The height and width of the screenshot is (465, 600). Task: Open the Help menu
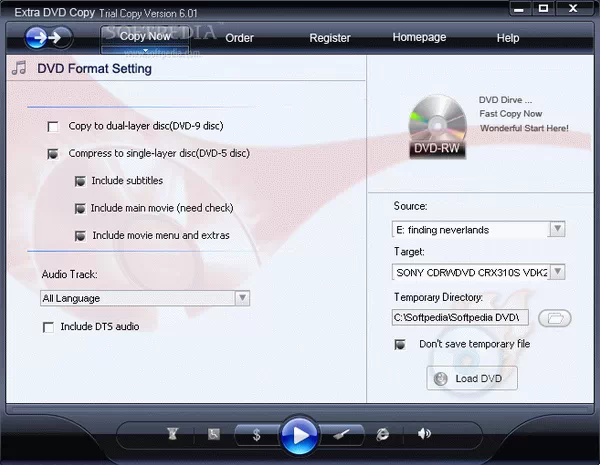[508, 38]
